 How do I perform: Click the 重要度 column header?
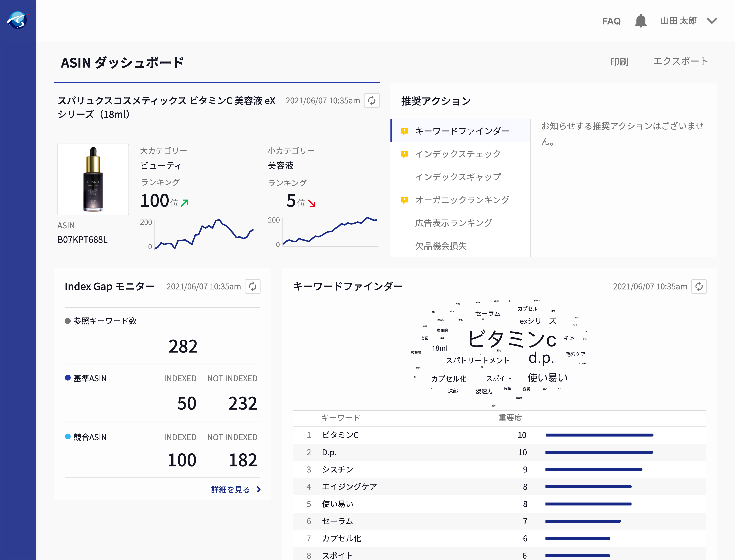coord(510,418)
